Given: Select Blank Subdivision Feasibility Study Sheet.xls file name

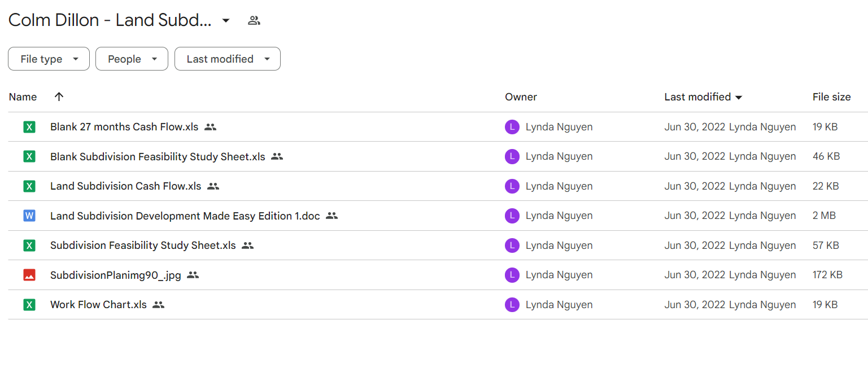Looking at the screenshot, I should click(x=158, y=156).
